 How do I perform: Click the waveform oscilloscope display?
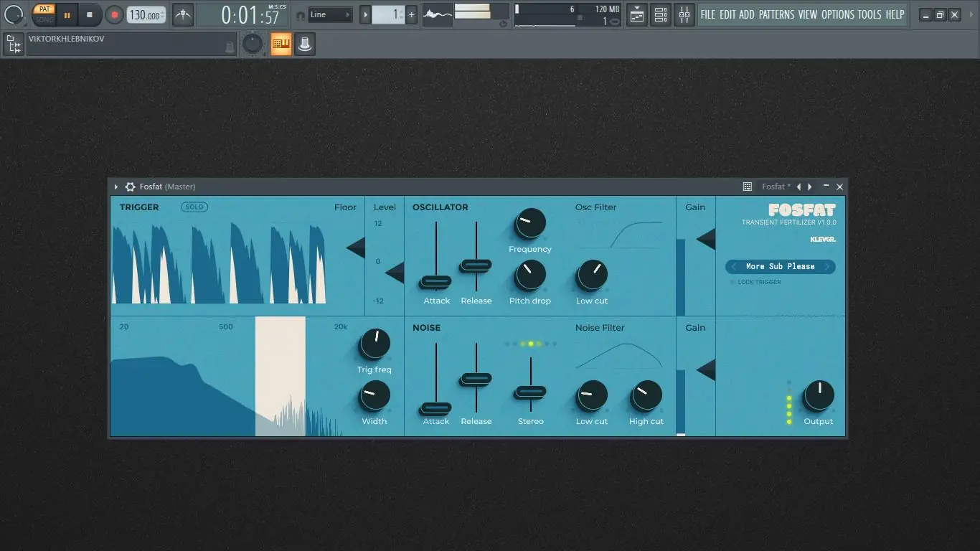click(438, 14)
